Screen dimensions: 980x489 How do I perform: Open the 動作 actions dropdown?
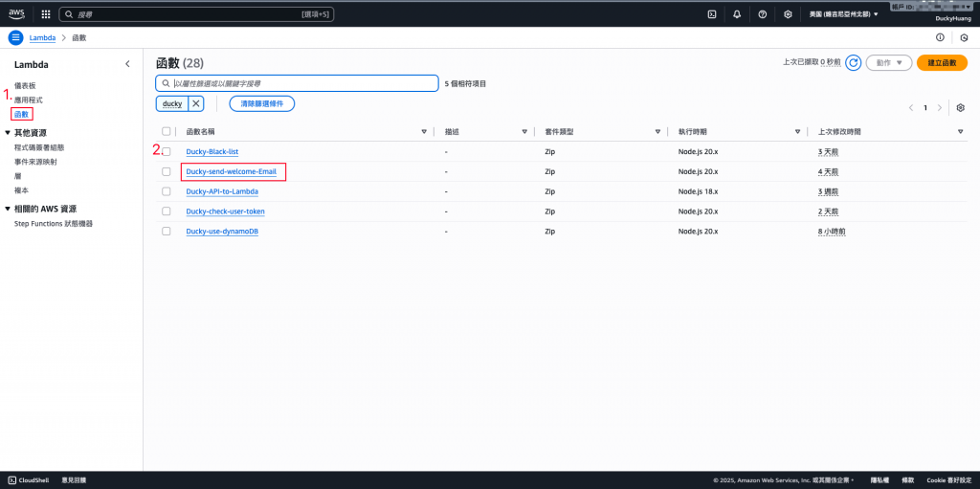pyautogui.click(x=889, y=62)
